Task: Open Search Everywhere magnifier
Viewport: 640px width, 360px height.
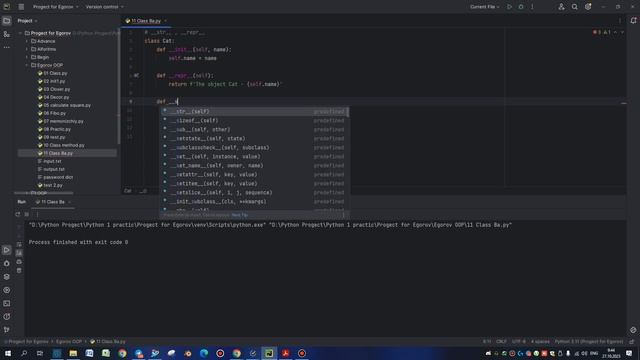Action: 575,7
